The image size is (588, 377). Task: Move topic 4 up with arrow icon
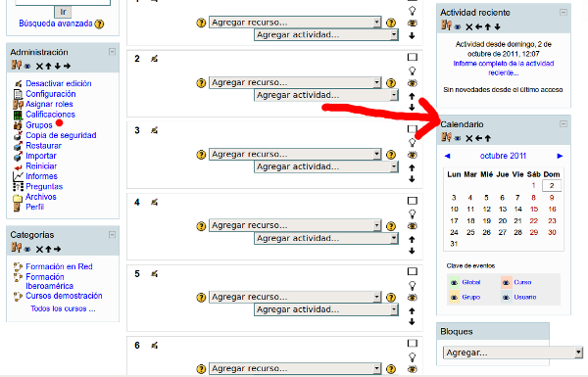point(412,239)
